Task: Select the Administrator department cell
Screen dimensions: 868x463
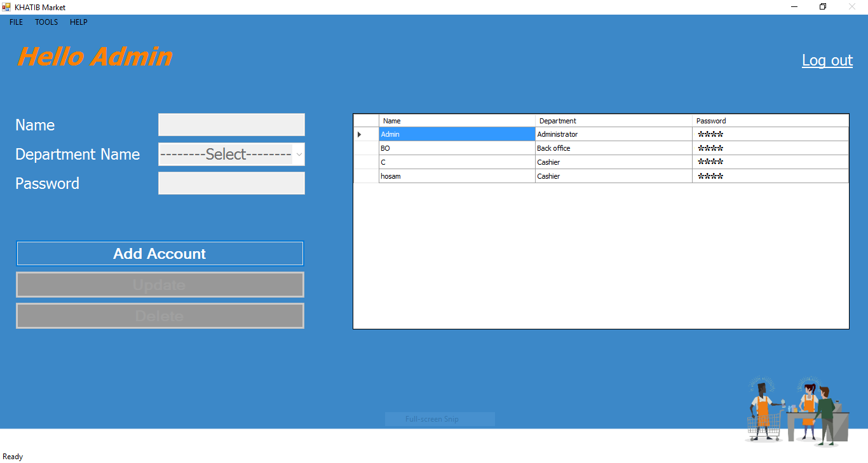Action: [x=614, y=134]
